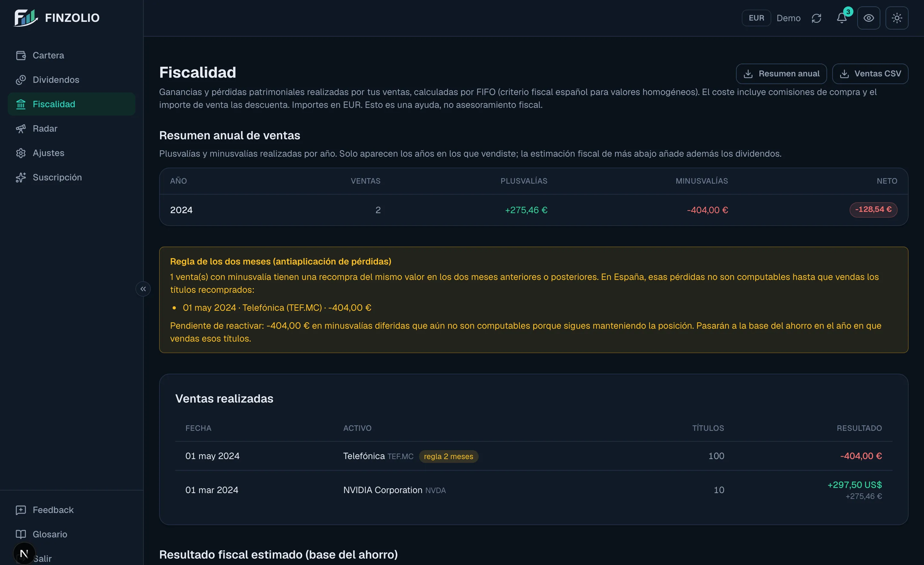Click the refresh data icon

[817, 18]
